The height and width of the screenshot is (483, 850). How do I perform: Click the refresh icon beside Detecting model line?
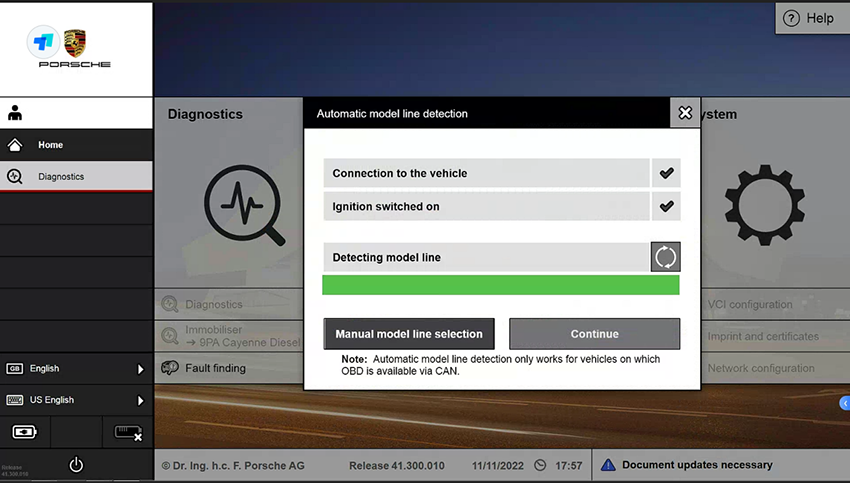click(x=665, y=257)
